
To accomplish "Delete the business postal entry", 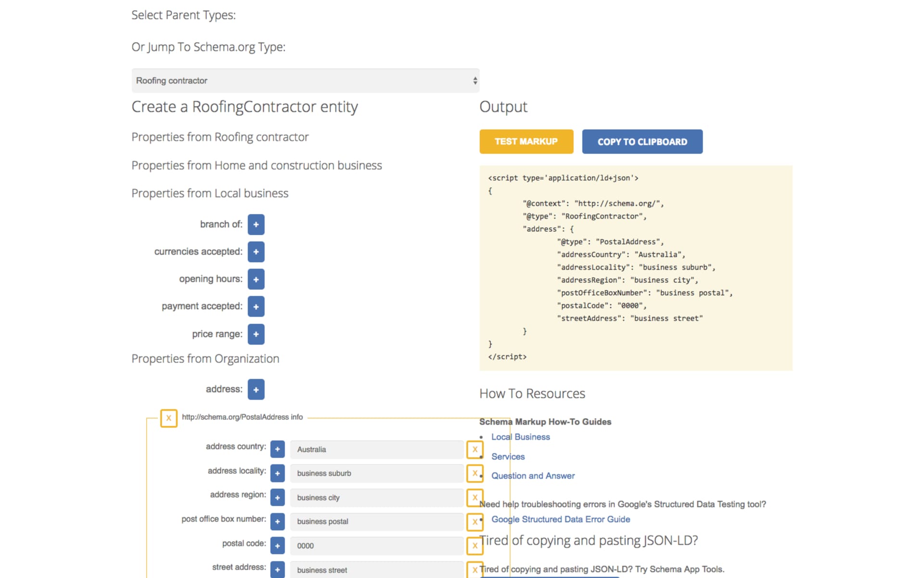I will [475, 522].
